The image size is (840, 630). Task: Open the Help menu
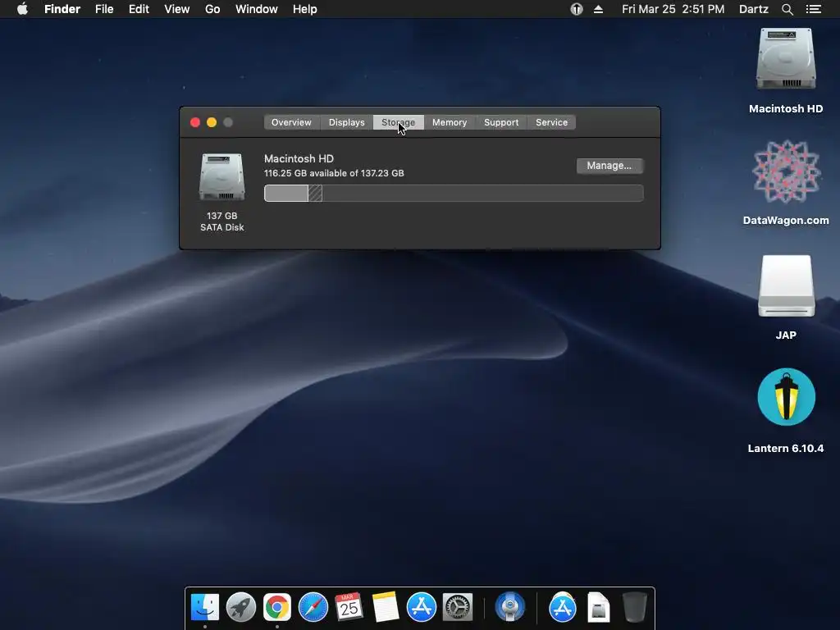click(x=305, y=9)
